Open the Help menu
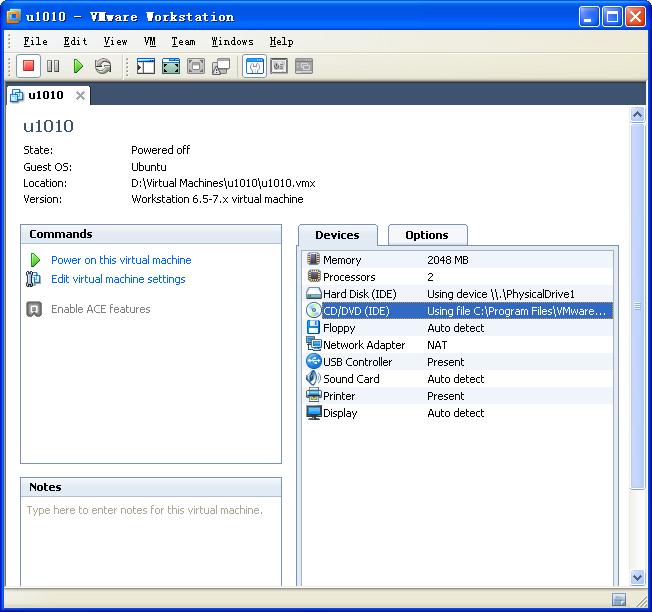This screenshot has width=652, height=612. coord(282,42)
